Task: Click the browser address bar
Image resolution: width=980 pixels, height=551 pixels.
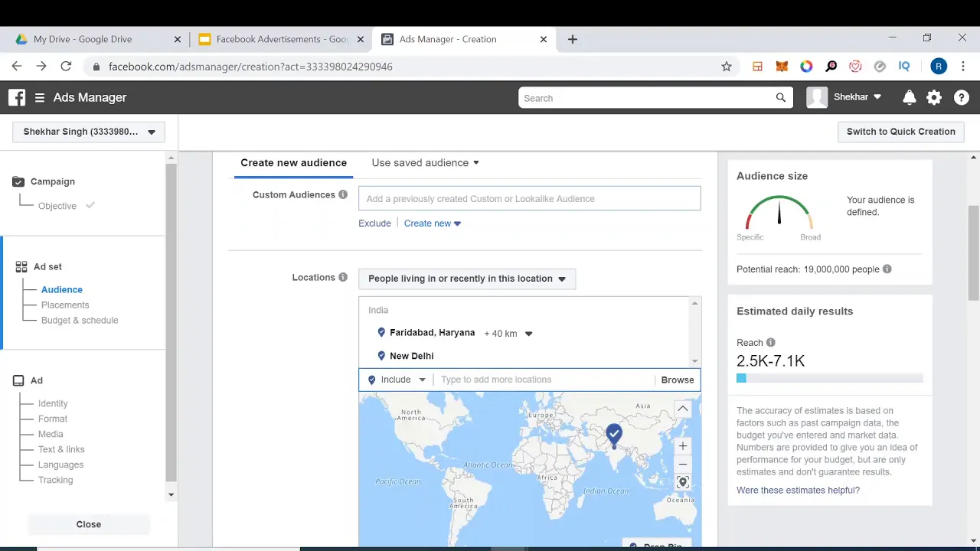Action: coord(413,67)
